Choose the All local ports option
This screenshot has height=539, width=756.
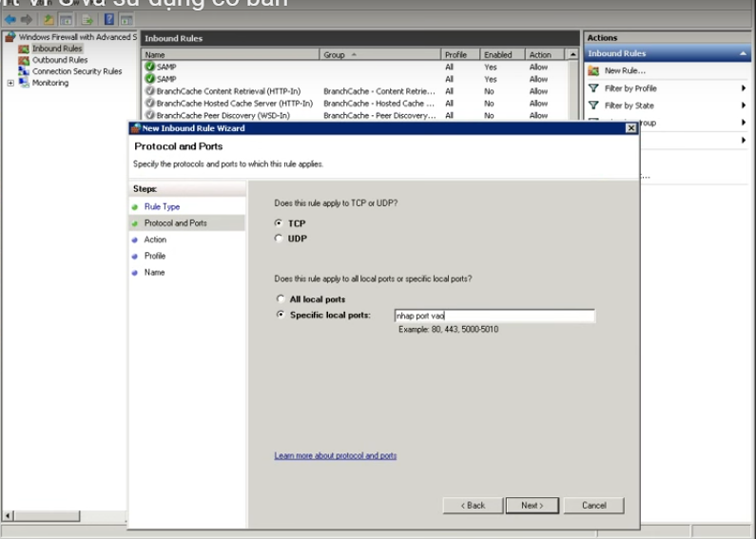point(281,298)
